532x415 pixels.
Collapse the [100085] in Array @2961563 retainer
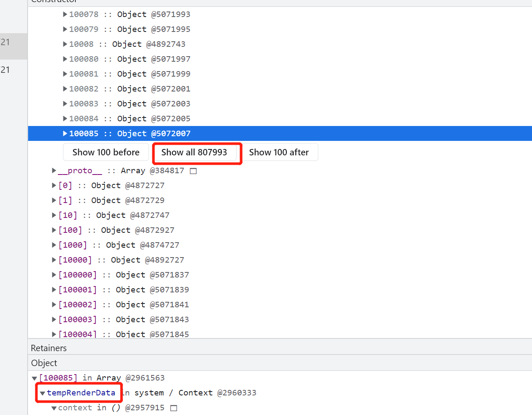coord(34,378)
